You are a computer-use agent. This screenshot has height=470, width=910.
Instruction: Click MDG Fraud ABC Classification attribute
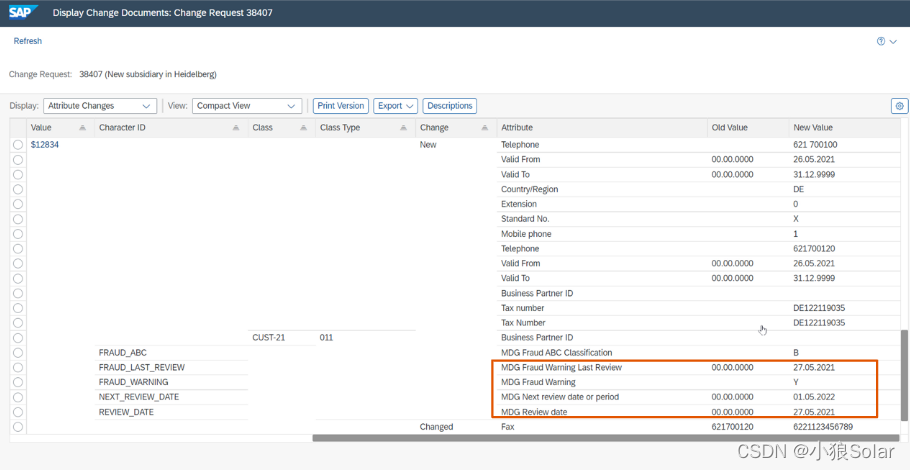coord(557,353)
